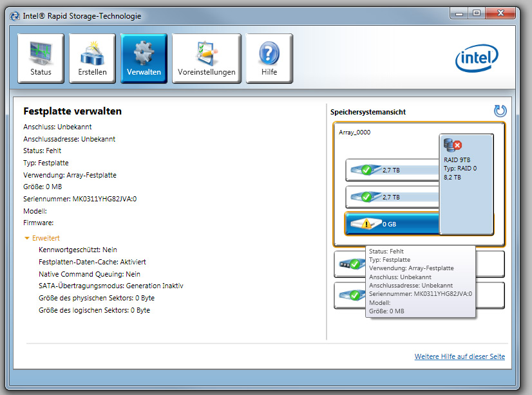Open the Voreinstellungen tab

pos(206,59)
